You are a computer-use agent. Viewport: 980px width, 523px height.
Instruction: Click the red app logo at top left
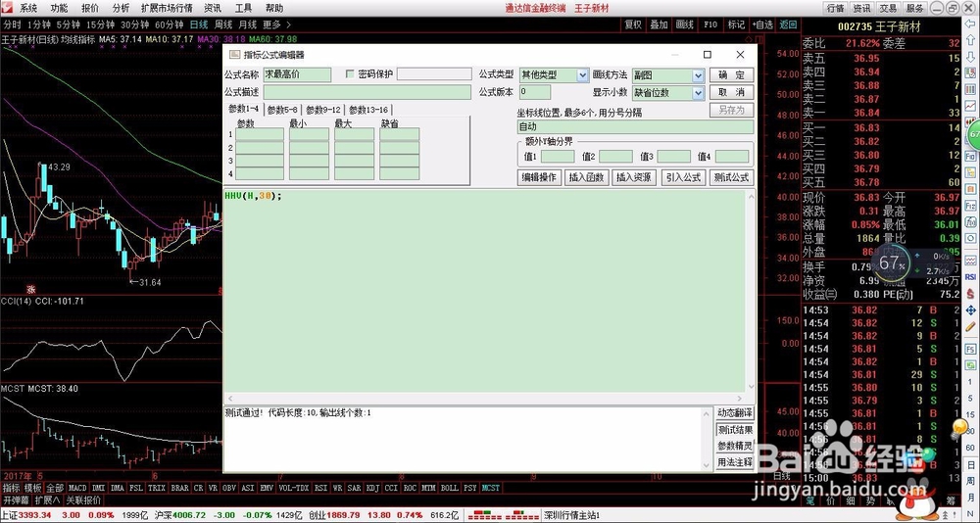[7, 8]
